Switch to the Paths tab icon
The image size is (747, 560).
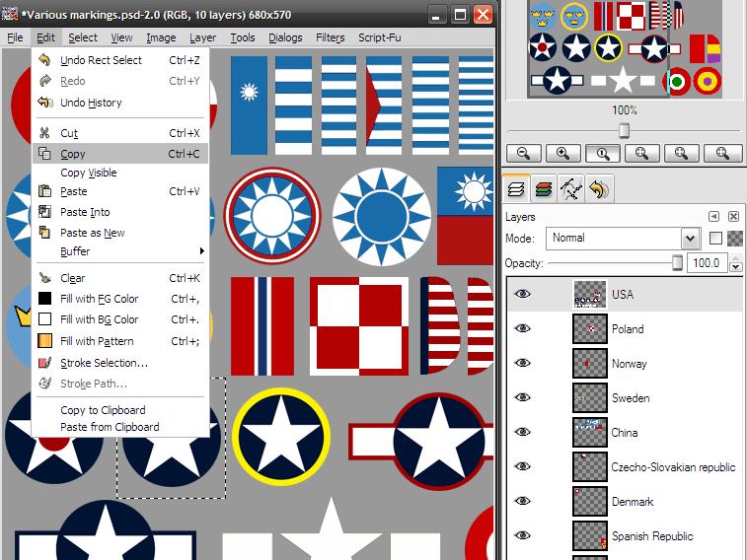click(x=571, y=190)
